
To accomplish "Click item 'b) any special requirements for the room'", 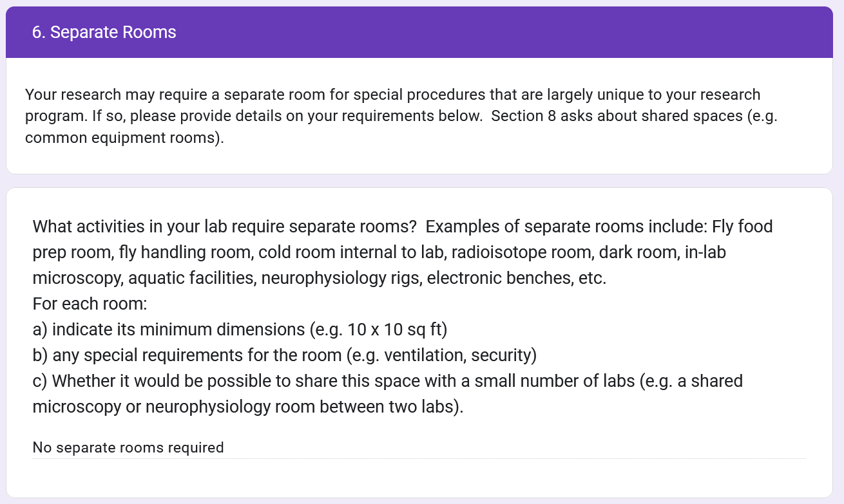I will 285,355.
